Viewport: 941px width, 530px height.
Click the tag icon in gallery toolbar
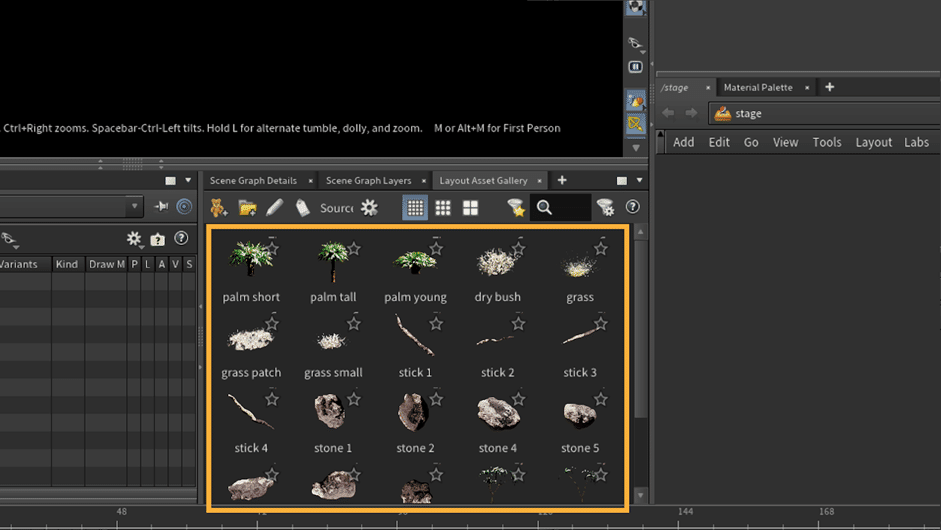(x=302, y=208)
